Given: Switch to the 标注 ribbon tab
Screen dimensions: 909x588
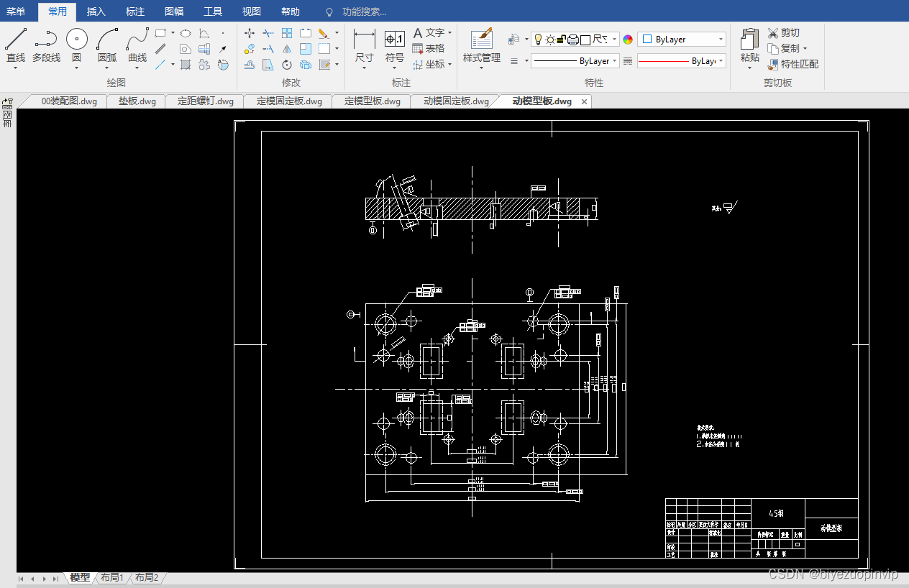Looking at the screenshot, I should (135, 12).
